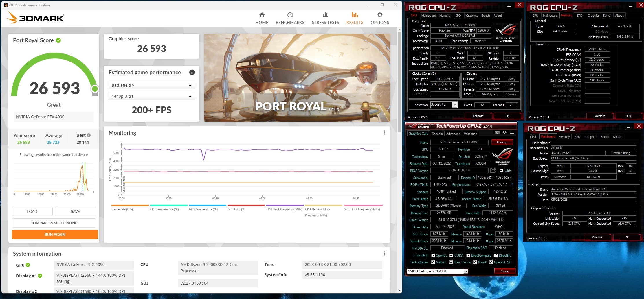Toggle the DirectML checkbox
This screenshot has width=644, height=299.
coord(496,256)
